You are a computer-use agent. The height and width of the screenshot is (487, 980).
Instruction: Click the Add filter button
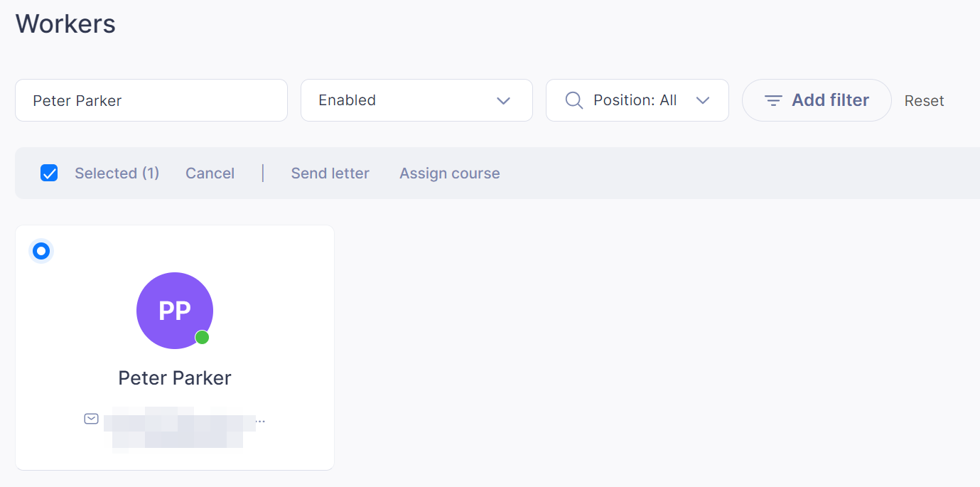[x=817, y=100]
